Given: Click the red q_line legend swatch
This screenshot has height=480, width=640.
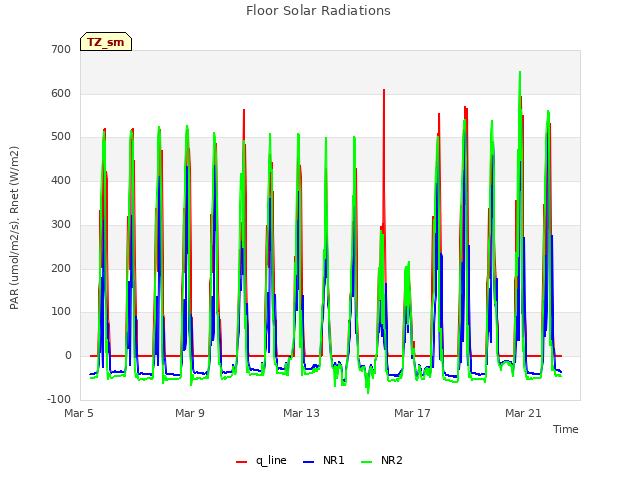Looking at the screenshot, I should point(241,462).
